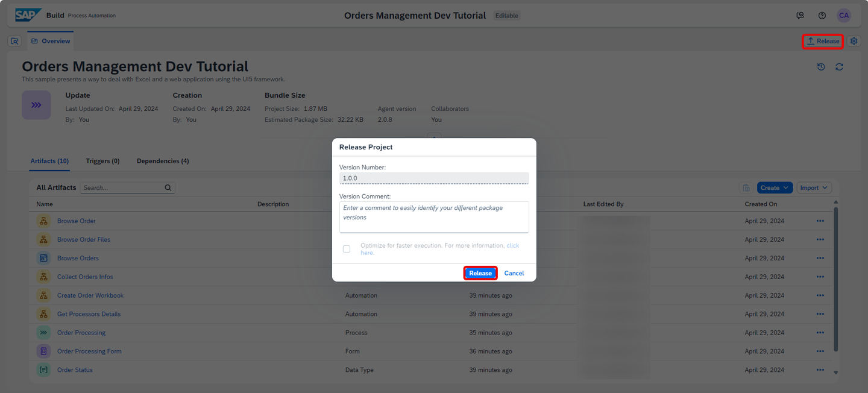868x393 pixels.
Task: Click the search magnifier in All Artifacts
Action: (x=168, y=188)
